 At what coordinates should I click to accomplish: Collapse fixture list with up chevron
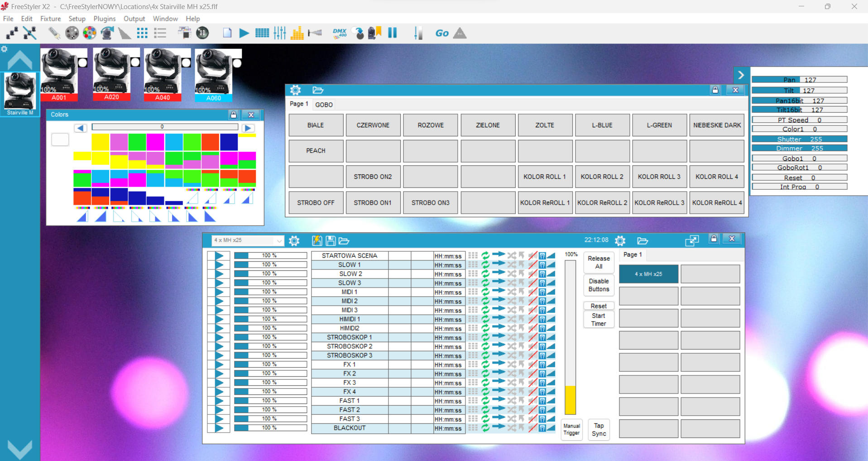pos(19,60)
